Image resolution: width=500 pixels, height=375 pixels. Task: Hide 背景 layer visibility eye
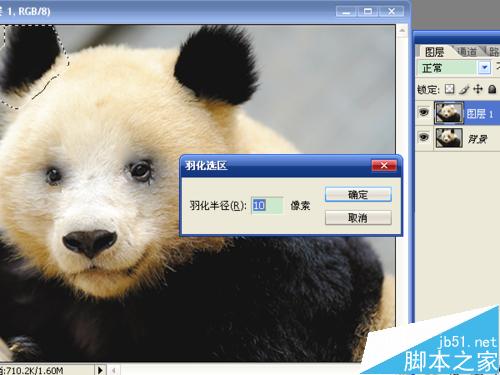tap(424, 137)
